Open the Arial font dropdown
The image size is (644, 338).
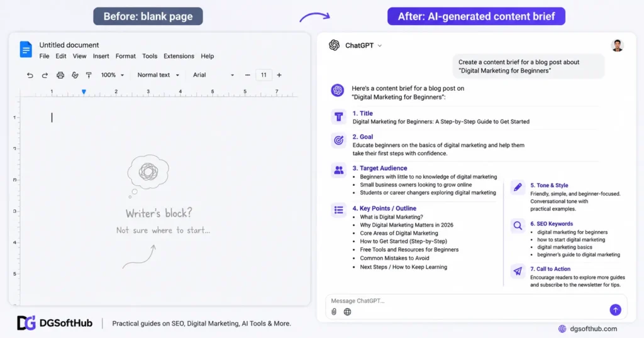(x=214, y=75)
